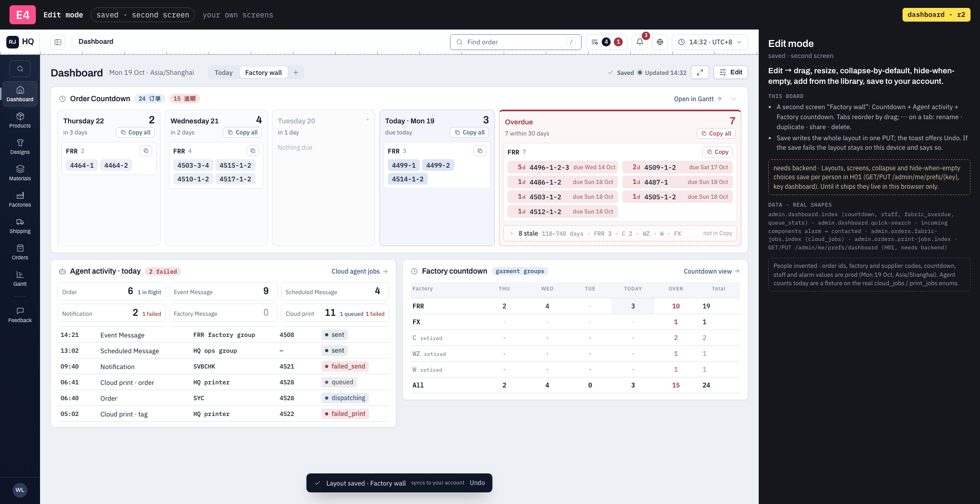Add a new dashboard tab
980x504 pixels.
click(x=296, y=73)
